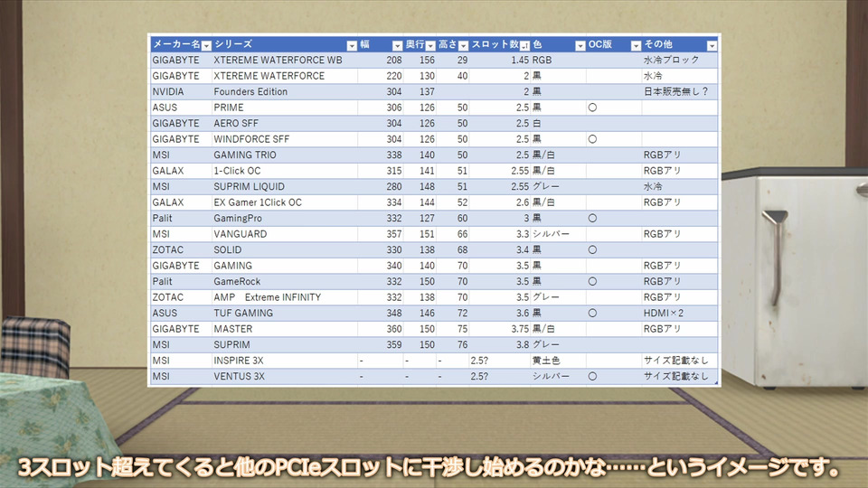868x488 pixels.
Task: Select the VANGUARD series cell
Action: 285,234
